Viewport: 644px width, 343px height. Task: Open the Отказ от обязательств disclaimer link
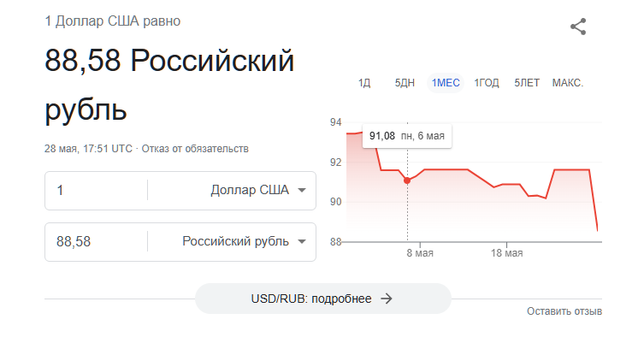195,149
